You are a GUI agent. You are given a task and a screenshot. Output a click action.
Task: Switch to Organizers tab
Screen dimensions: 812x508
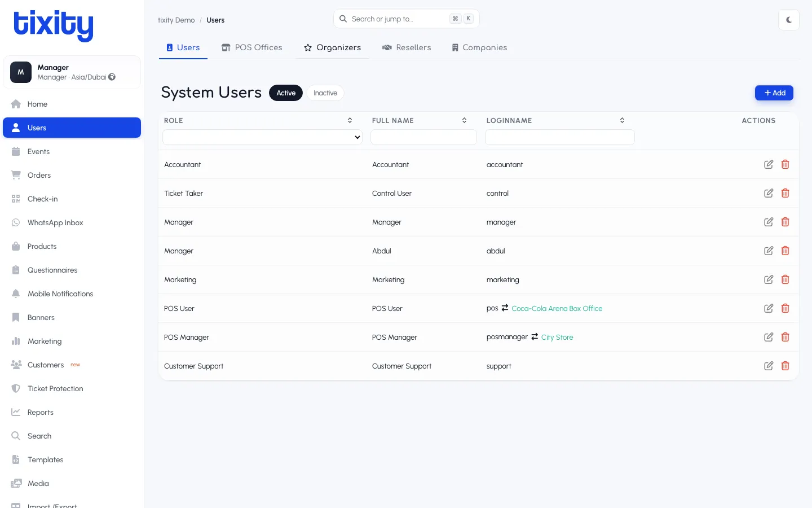click(332, 47)
